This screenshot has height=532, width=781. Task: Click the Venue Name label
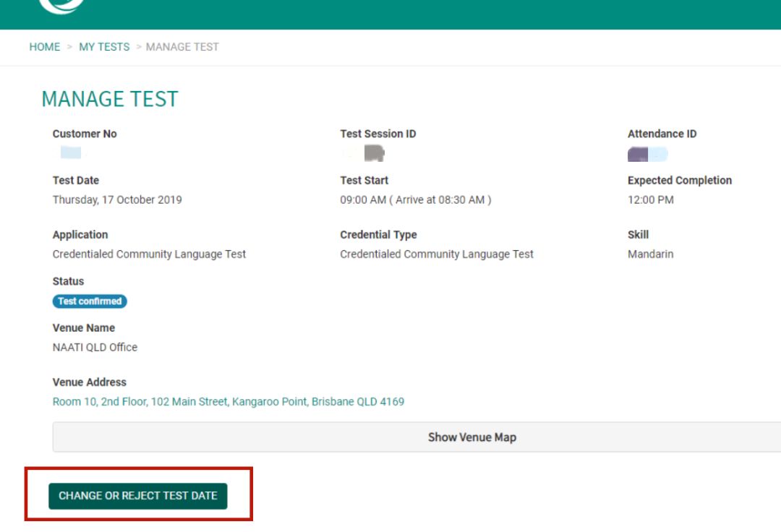[x=84, y=327]
